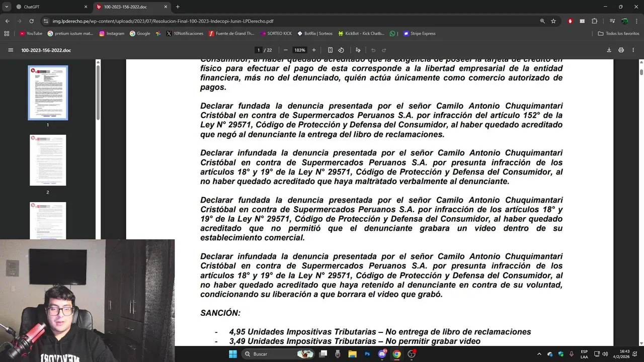The height and width of the screenshot is (362, 644).
Task: Open the apps grid in bookmarks bar
Action: 7,34
